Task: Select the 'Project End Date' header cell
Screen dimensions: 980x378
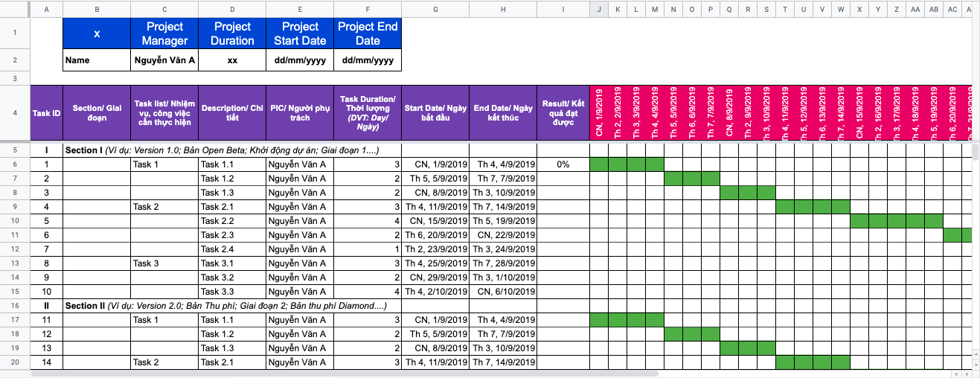Action: click(368, 33)
